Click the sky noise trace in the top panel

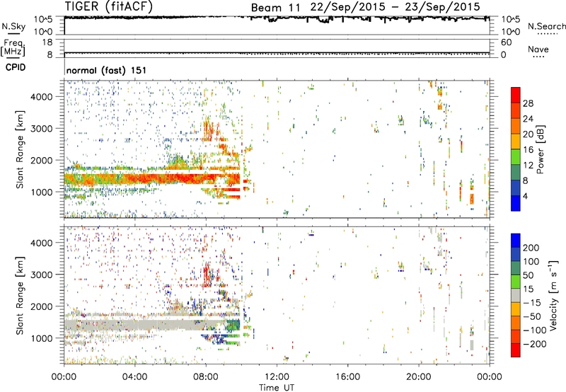coord(277,18)
